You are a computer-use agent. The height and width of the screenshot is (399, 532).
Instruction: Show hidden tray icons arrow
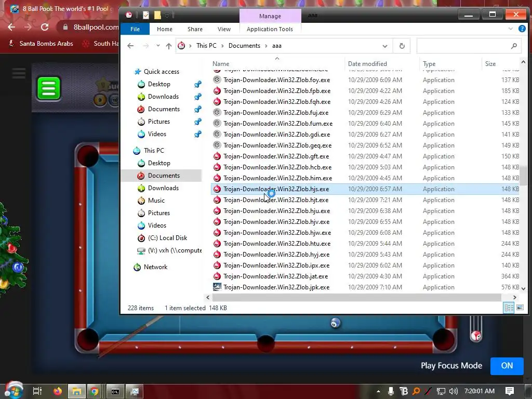coord(378,391)
